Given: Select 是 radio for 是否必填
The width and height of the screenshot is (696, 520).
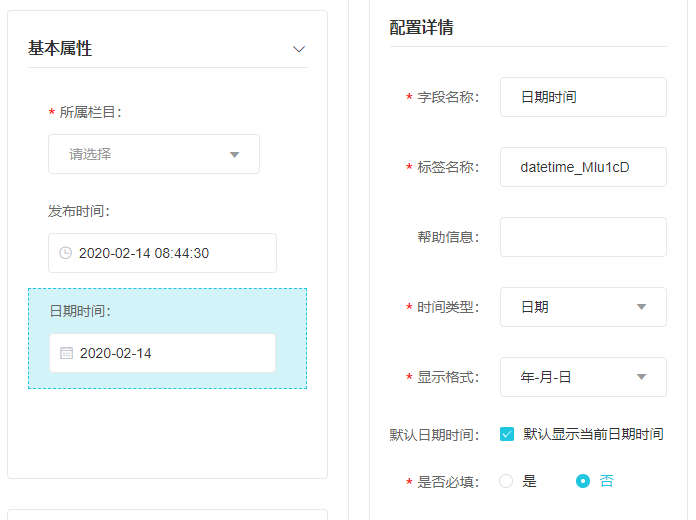Looking at the screenshot, I should [506, 481].
